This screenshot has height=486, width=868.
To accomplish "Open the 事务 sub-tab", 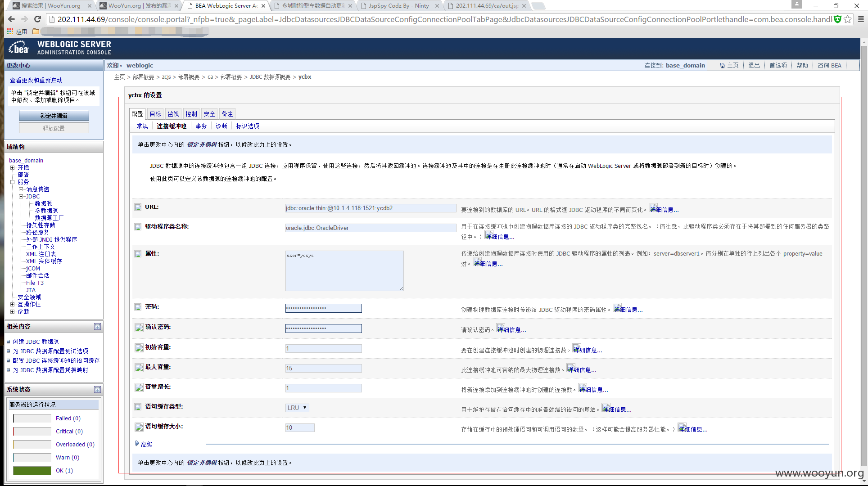I will pyautogui.click(x=201, y=126).
